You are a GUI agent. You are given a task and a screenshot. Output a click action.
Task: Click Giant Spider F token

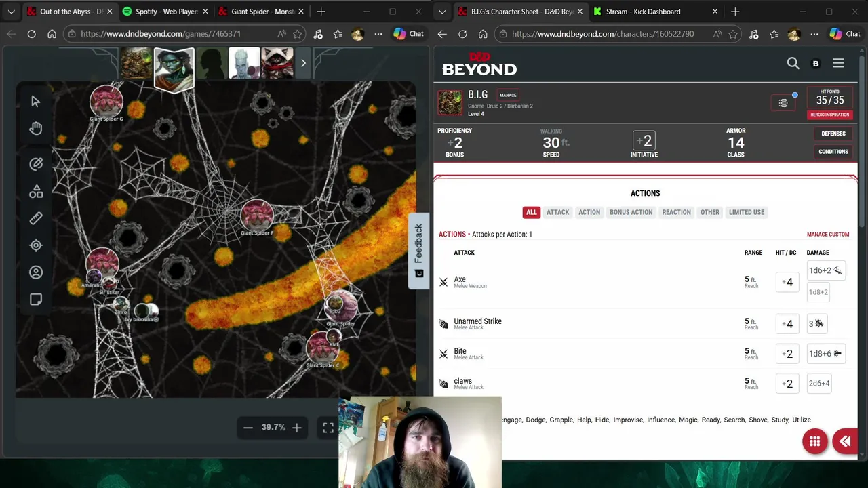tap(257, 216)
